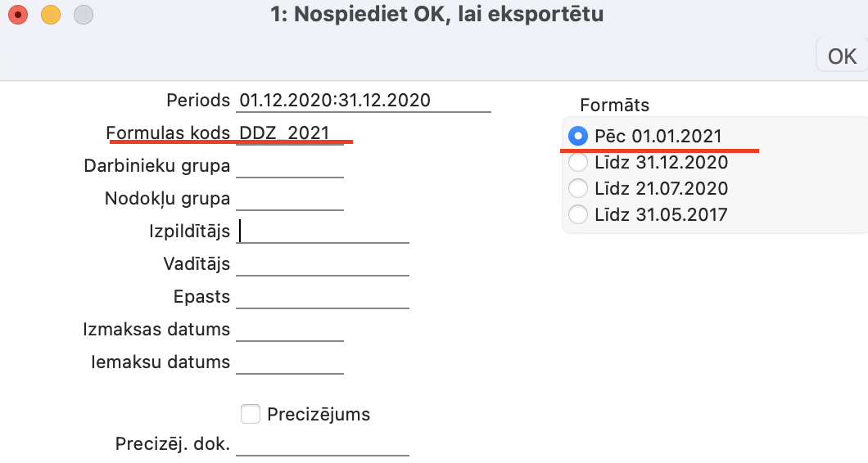Choose the 'Līdz 31.12.2020' format
Viewport: 868px width, 463px height.
[x=578, y=162]
